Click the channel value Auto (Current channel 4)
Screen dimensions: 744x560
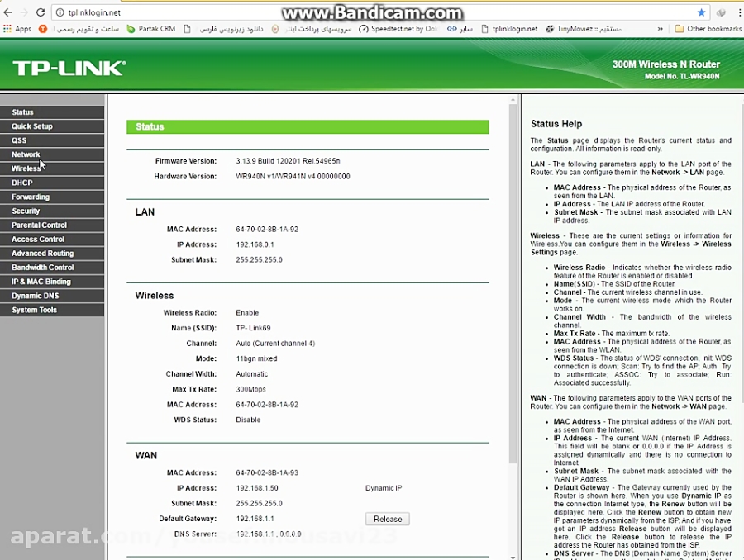(275, 344)
